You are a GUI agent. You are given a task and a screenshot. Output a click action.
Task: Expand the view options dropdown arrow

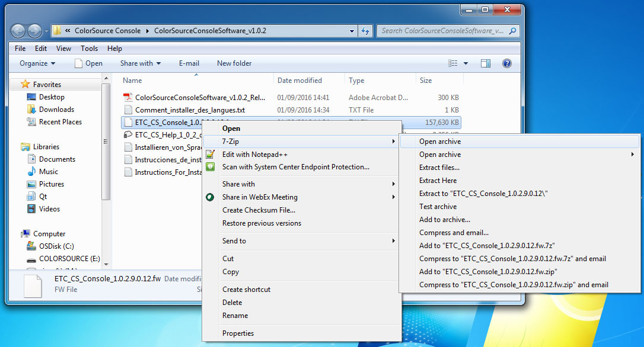[466, 63]
